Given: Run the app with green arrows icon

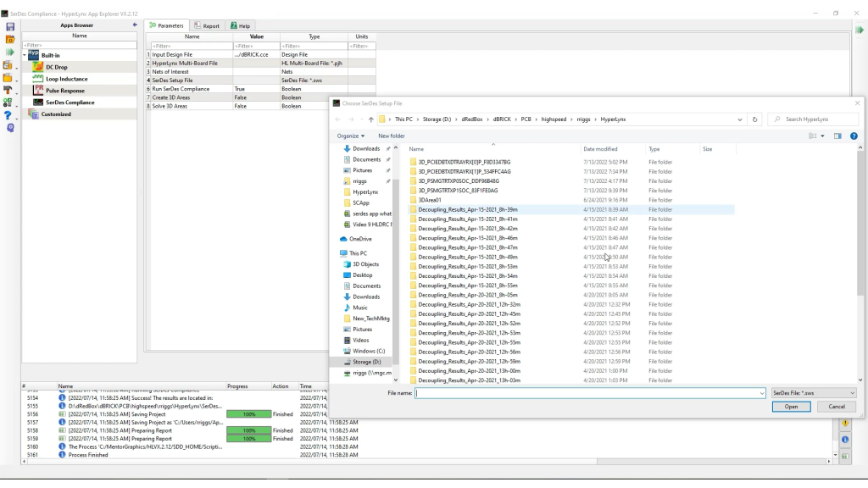Looking at the screenshot, I should 10,52.
